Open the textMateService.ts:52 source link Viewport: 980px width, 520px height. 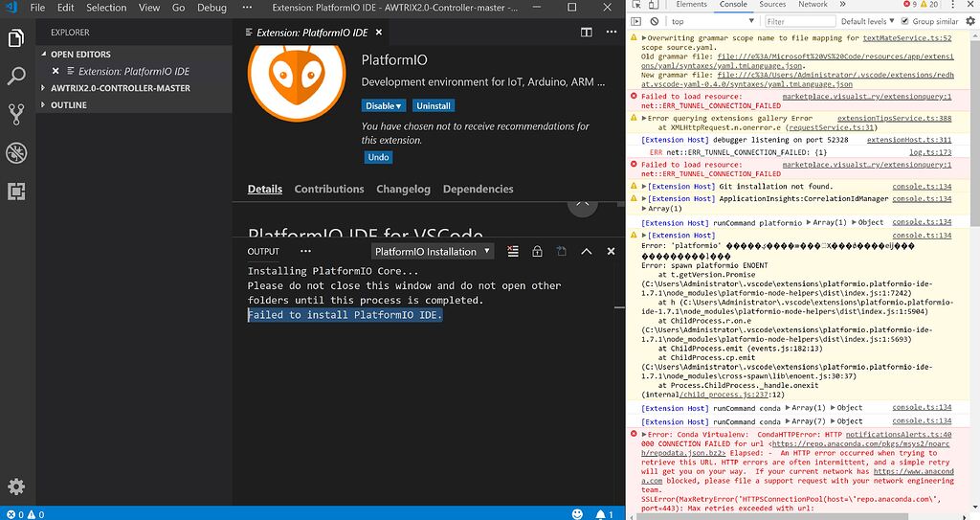coord(907,38)
